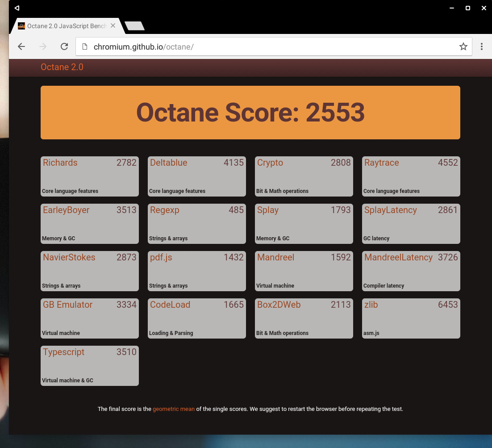This screenshot has width=492, height=448.
Task: Open the Chrome three-dot menu
Action: (482, 46)
